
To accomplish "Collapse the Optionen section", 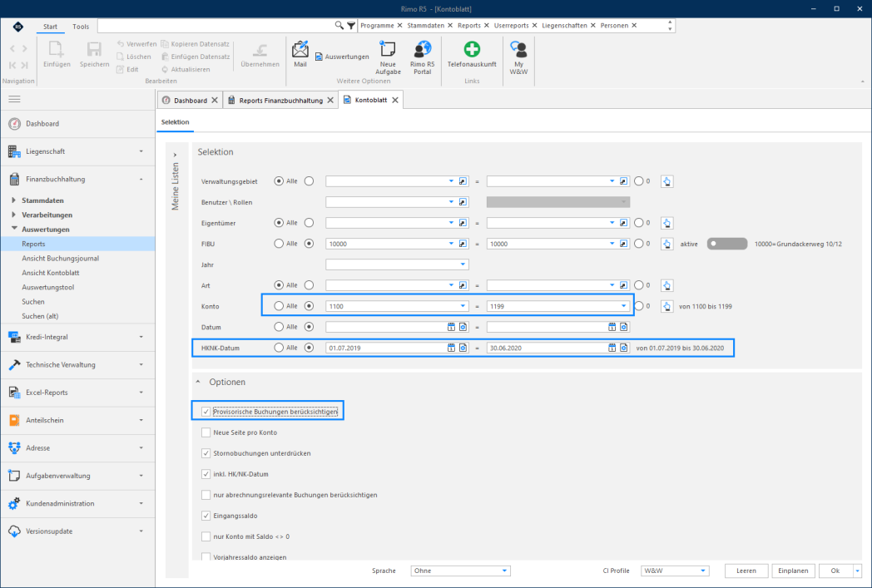I will coord(198,383).
